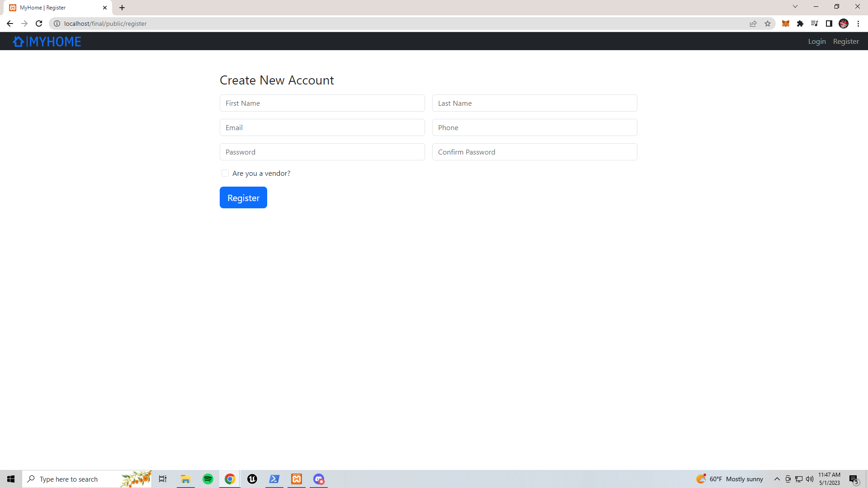Viewport: 868px width, 488px height.
Task: Bookmark this page with the star icon
Action: [768, 23]
